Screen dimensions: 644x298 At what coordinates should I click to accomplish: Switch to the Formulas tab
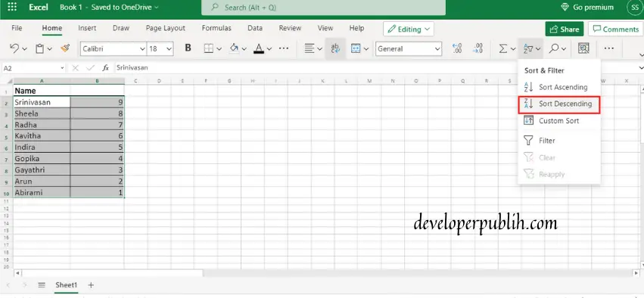click(216, 28)
